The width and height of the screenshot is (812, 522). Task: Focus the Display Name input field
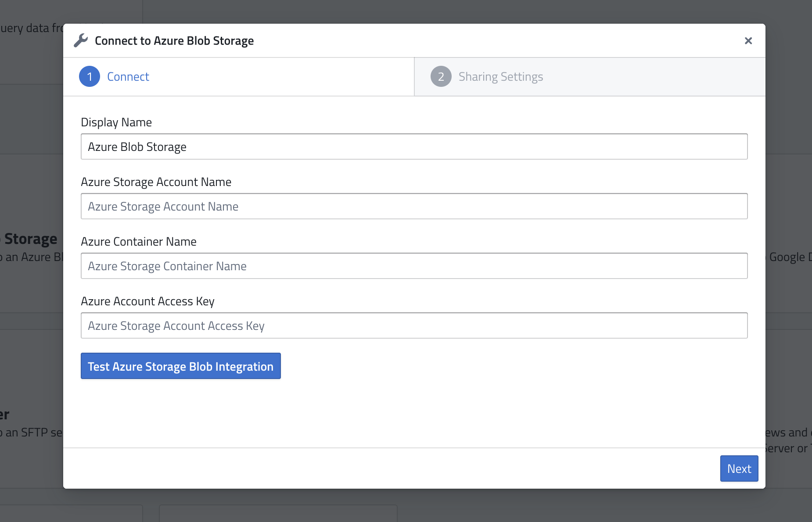point(414,146)
